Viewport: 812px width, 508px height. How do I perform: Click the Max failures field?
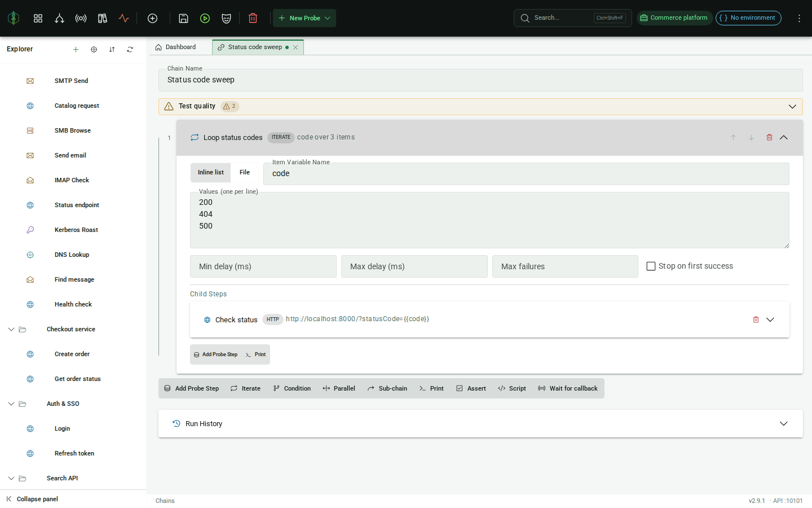coord(565,266)
